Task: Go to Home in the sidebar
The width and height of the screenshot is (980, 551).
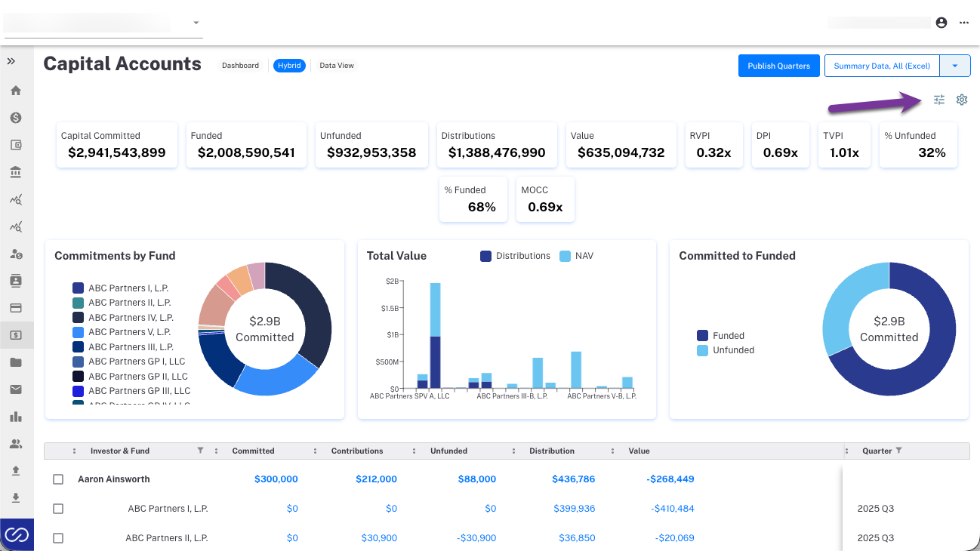Action: pyautogui.click(x=16, y=91)
